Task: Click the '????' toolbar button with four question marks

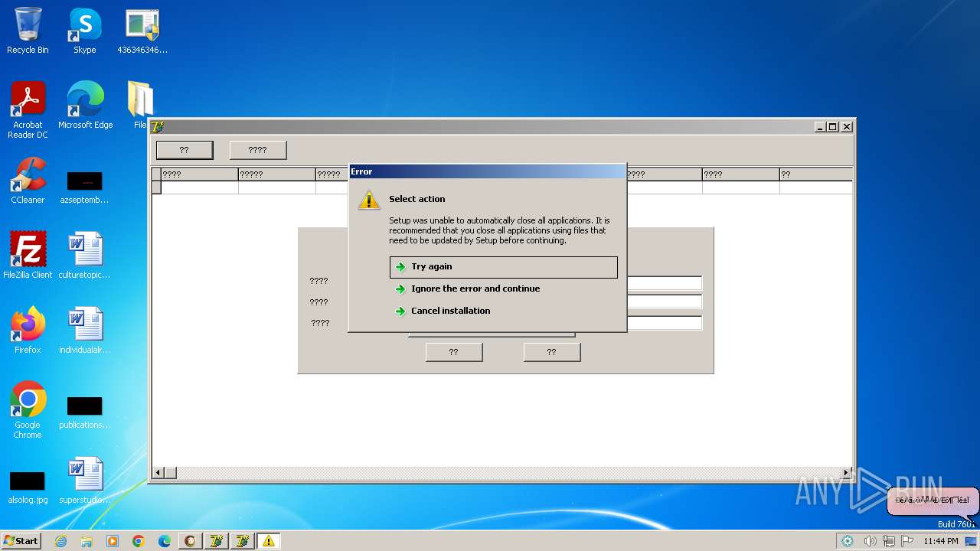Action: (x=258, y=150)
